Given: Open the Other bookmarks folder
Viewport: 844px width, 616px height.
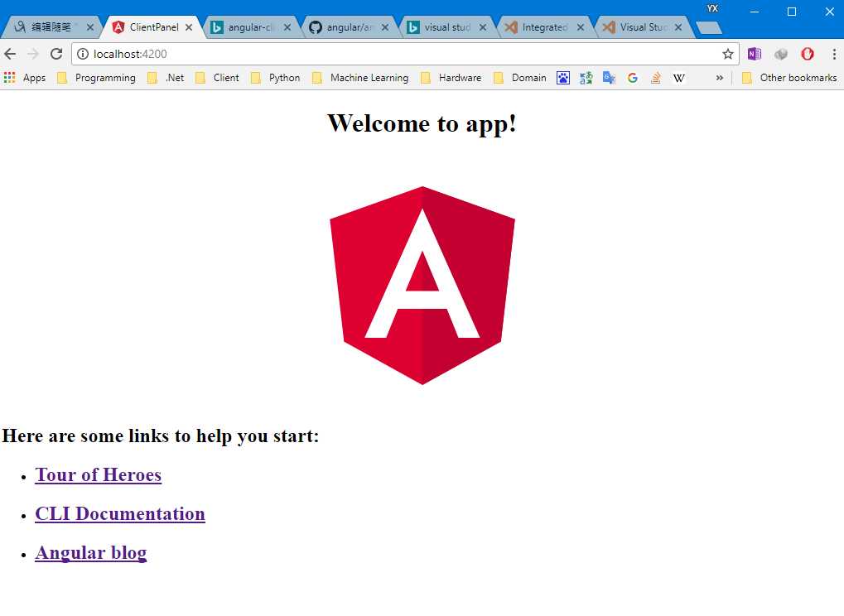Looking at the screenshot, I should pyautogui.click(x=789, y=78).
